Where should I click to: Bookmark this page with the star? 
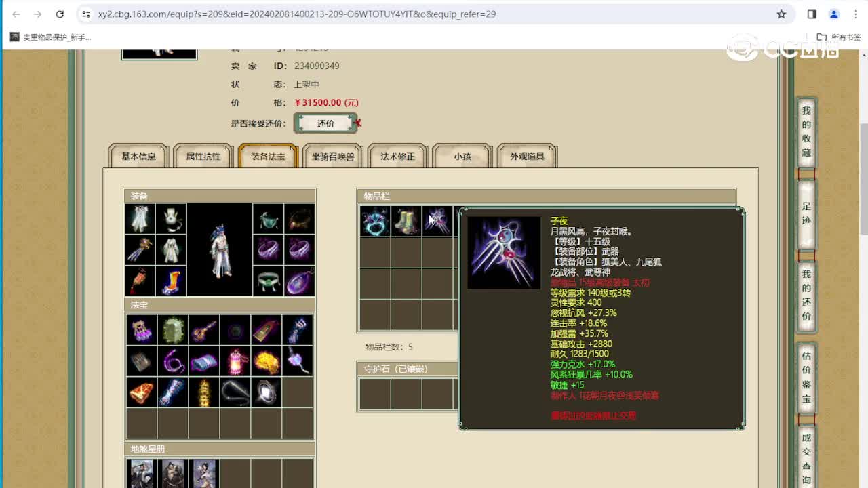pyautogui.click(x=781, y=14)
